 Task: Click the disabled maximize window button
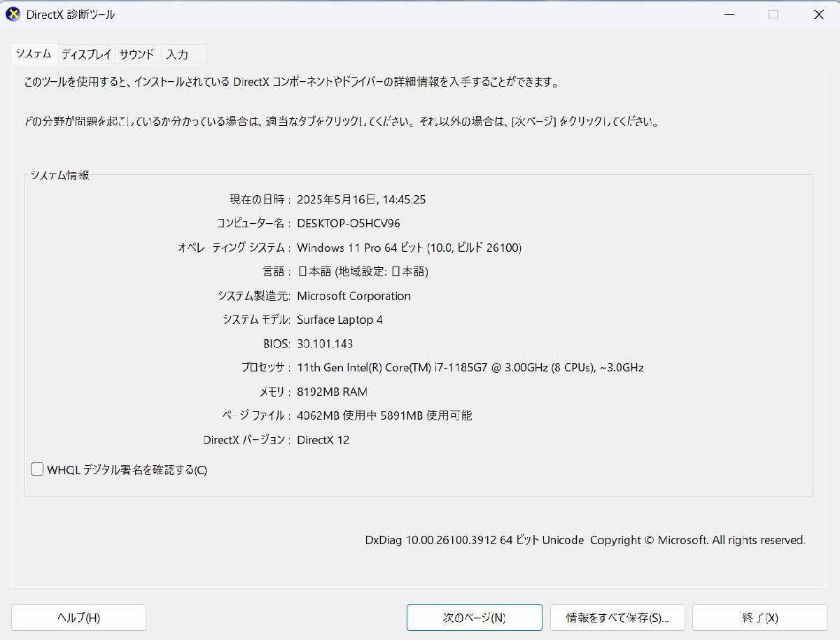[x=773, y=15]
